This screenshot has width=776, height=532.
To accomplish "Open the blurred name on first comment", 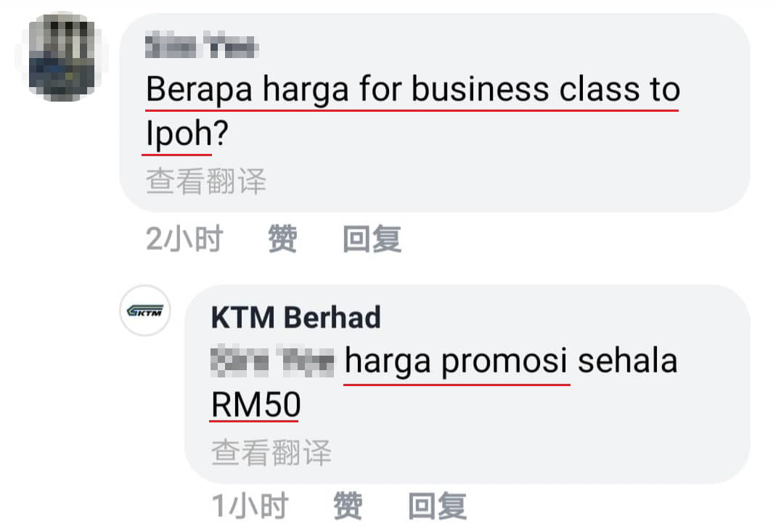I will 201,46.
